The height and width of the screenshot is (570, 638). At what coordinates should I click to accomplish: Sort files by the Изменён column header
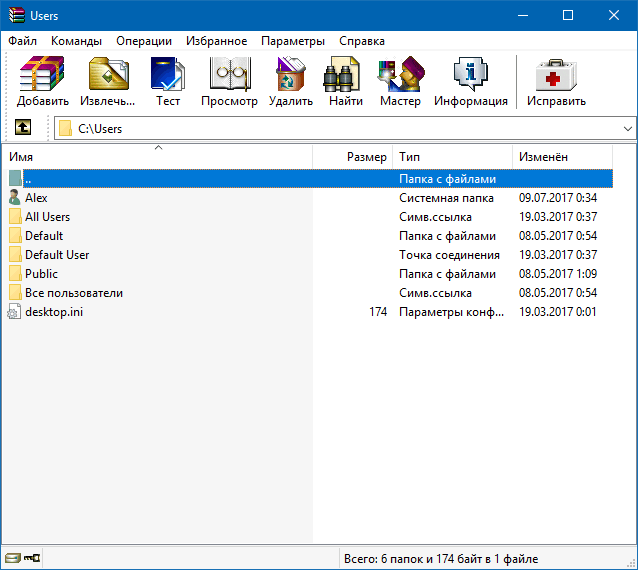pos(561,157)
